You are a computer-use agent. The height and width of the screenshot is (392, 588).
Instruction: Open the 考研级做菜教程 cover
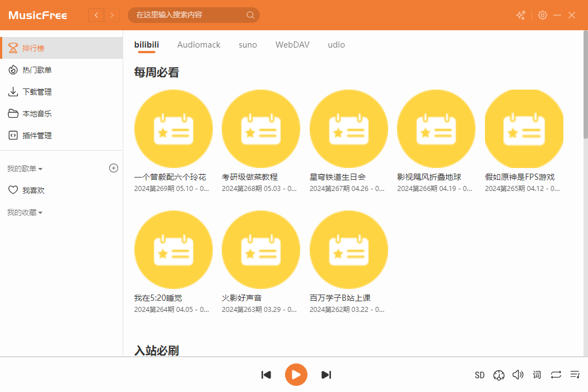tap(261, 129)
